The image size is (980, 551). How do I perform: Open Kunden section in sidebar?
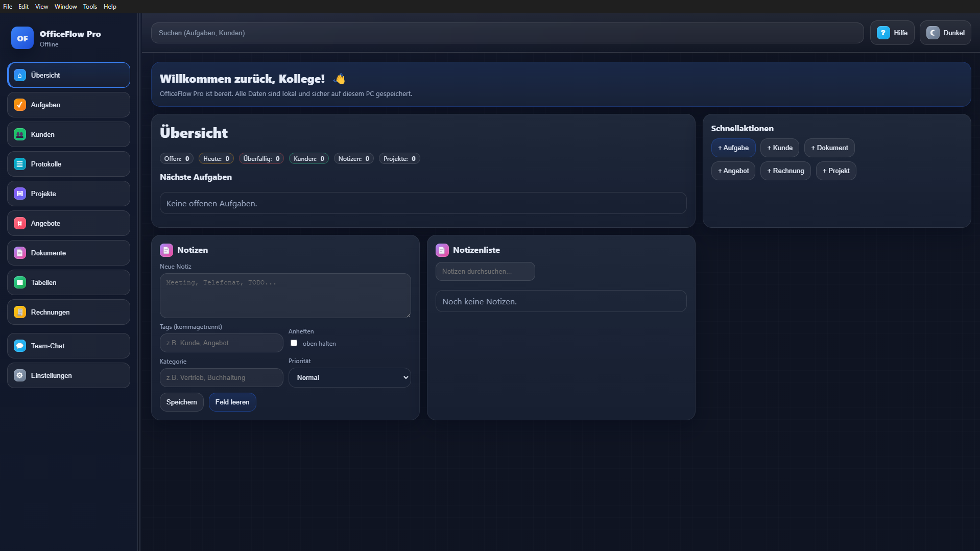[x=68, y=134]
